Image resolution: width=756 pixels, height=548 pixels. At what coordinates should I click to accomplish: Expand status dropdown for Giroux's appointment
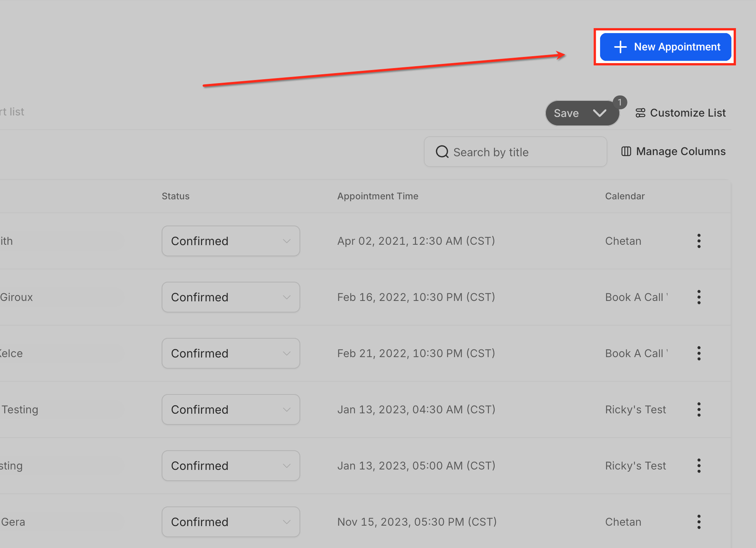coord(231,297)
